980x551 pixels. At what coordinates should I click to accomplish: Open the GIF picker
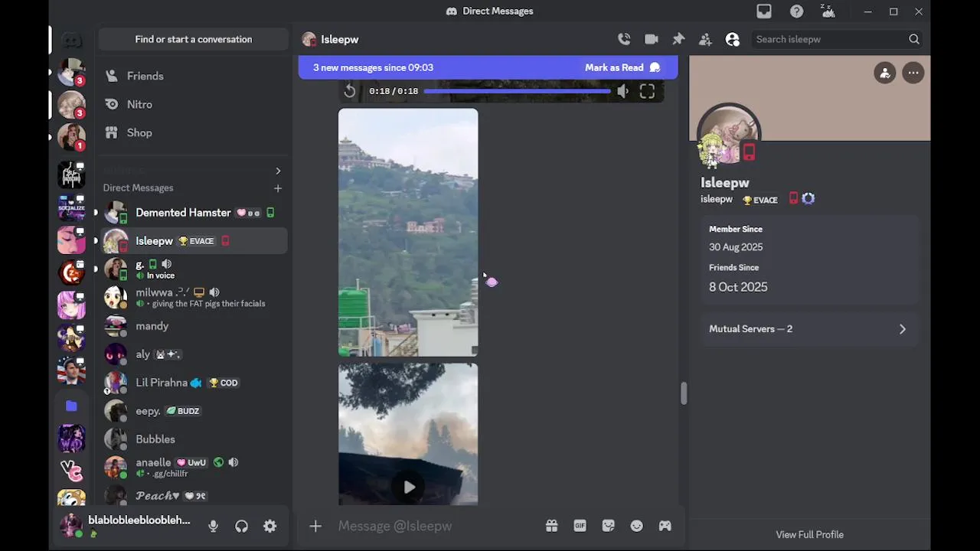(580, 526)
